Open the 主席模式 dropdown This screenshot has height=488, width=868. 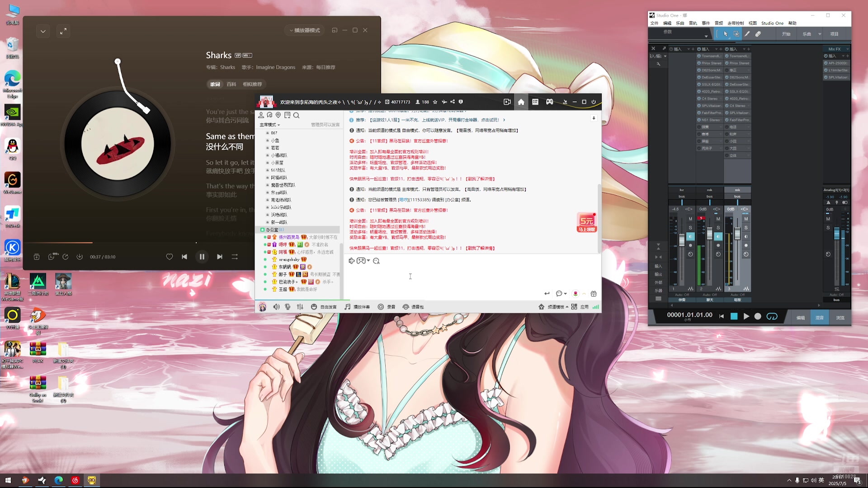(x=269, y=125)
